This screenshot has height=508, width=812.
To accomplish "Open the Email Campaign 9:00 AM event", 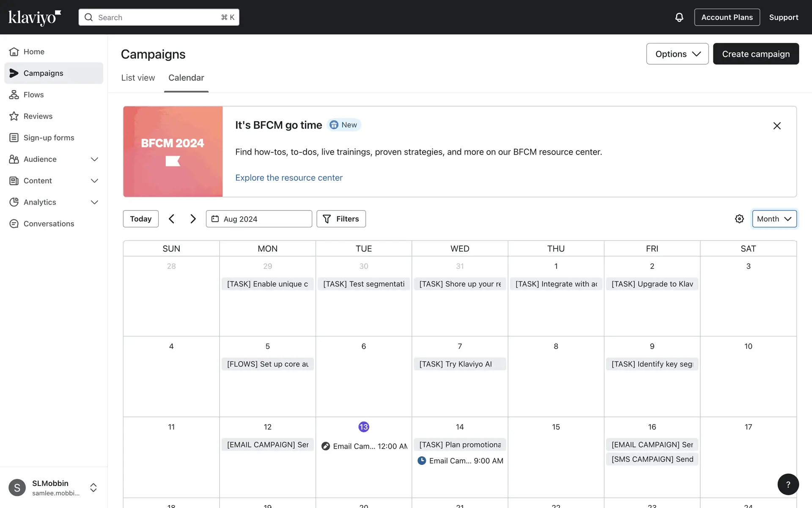I will point(460,461).
